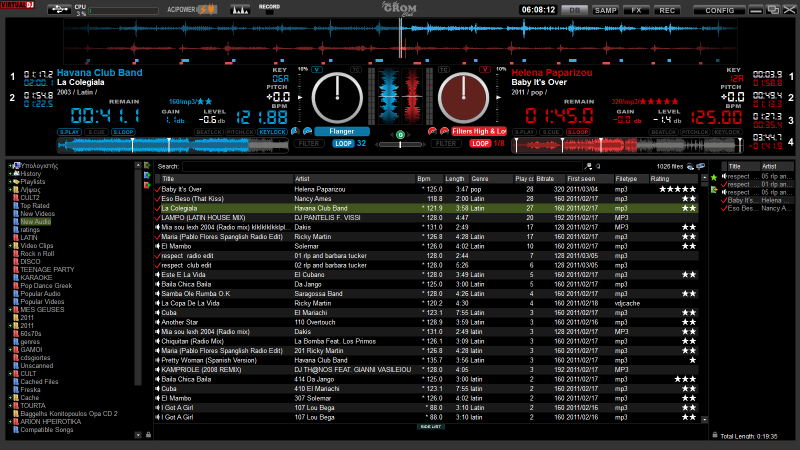Click the second blue effect knob beside Flanger
This screenshot has width=800, height=450.
tap(307, 131)
